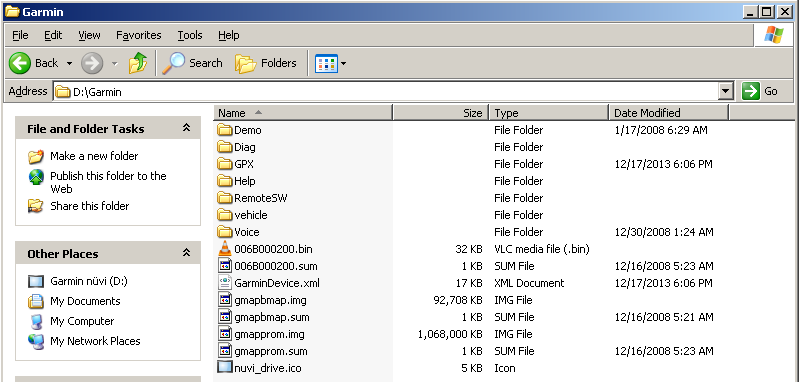The image size is (799, 382).
Task: Open the View menu
Action: 89,35
